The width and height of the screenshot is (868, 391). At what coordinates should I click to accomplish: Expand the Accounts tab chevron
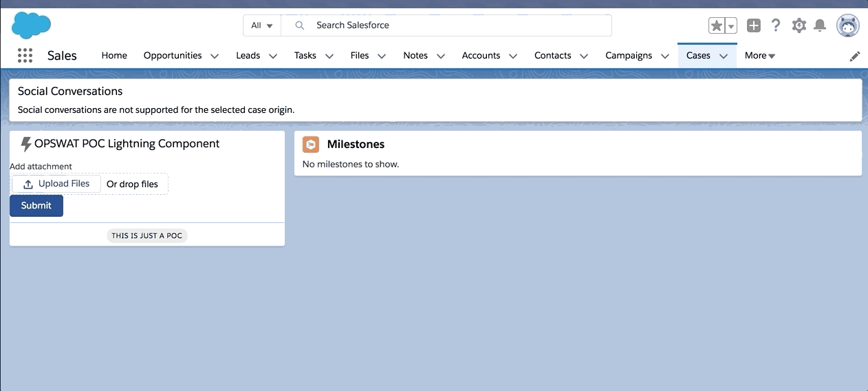(513, 56)
